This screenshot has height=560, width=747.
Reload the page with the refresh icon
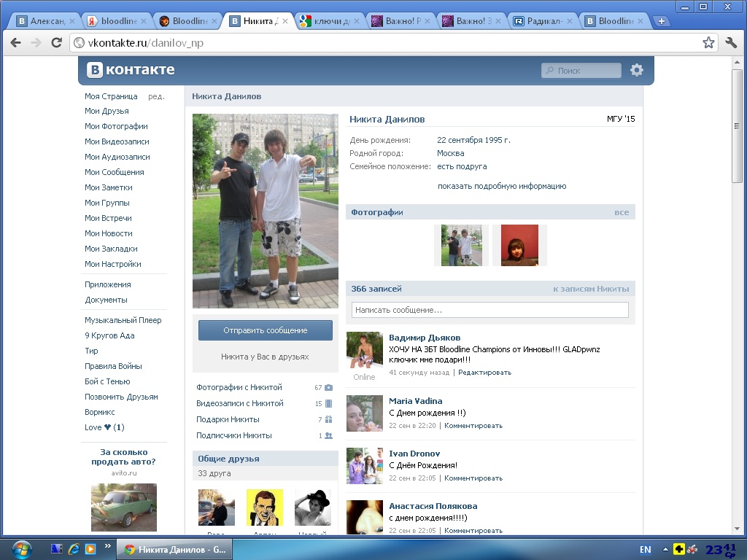[x=56, y=43]
